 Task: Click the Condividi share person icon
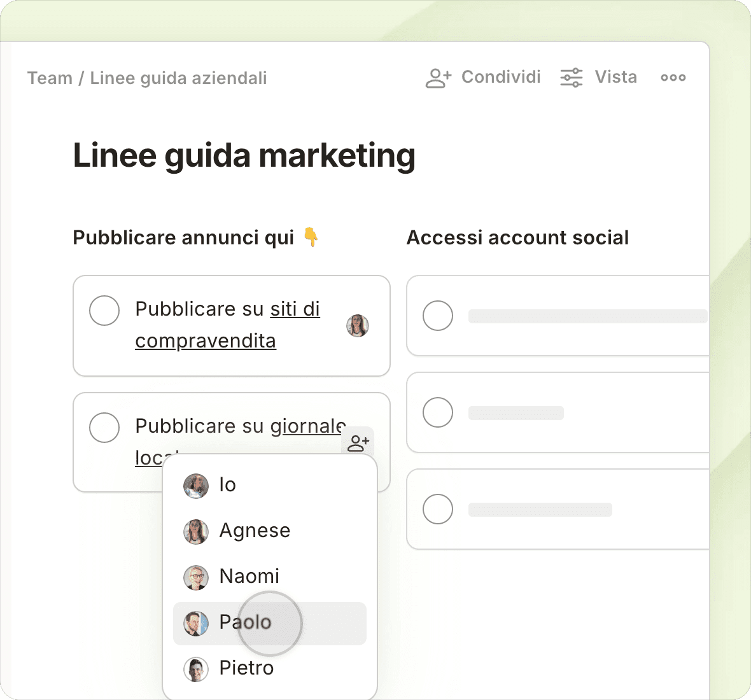439,78
